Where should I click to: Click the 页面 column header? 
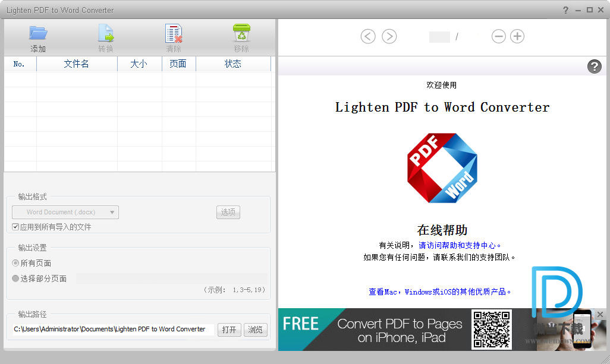178,64
